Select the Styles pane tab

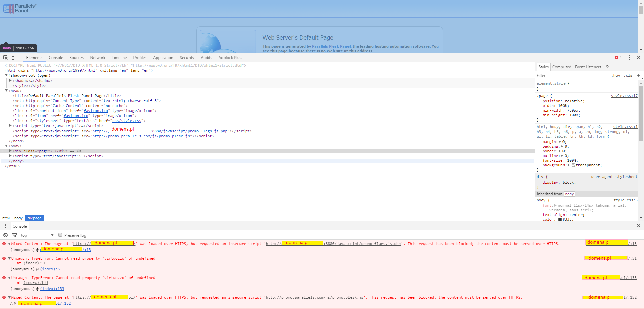click(543, 67)
